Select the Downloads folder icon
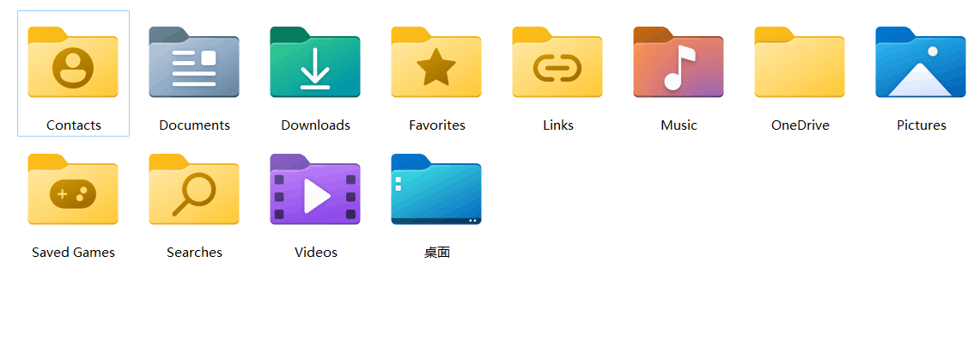The height and width of the screenshot is (360, 980). click(x=315, y=62)
